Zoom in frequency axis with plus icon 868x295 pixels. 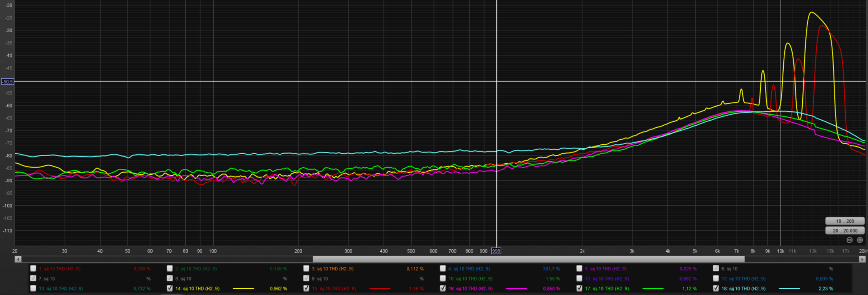point(860,240)
